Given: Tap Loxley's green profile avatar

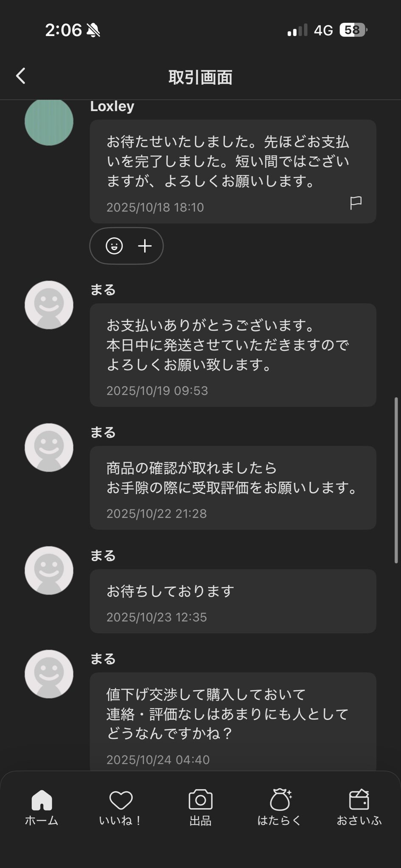Looking at the screenshot, I should pyautogui.click(x=49, y=122).
